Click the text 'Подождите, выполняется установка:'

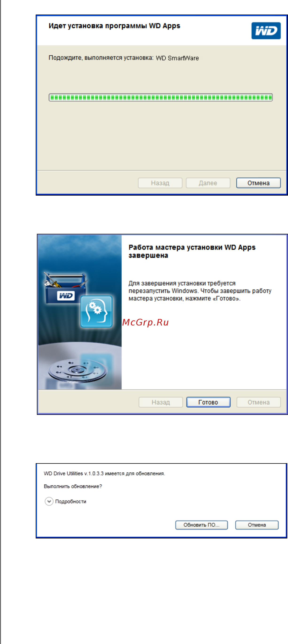(101, 58)
